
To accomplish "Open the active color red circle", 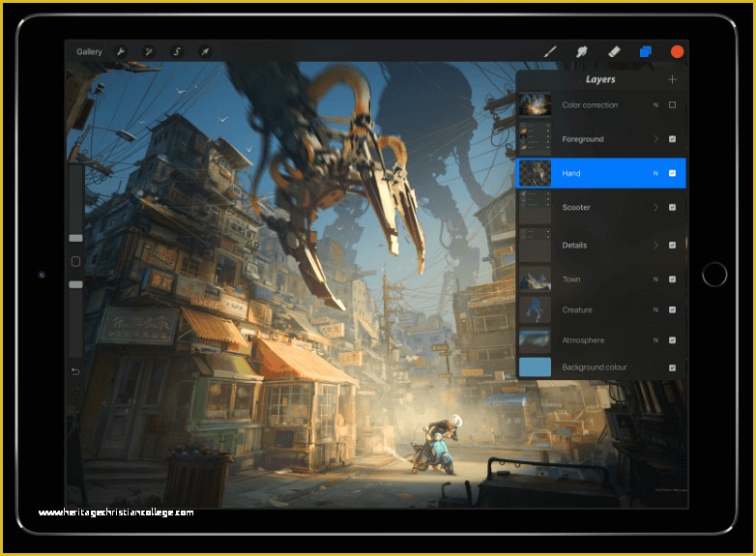I will pos(677,51).
